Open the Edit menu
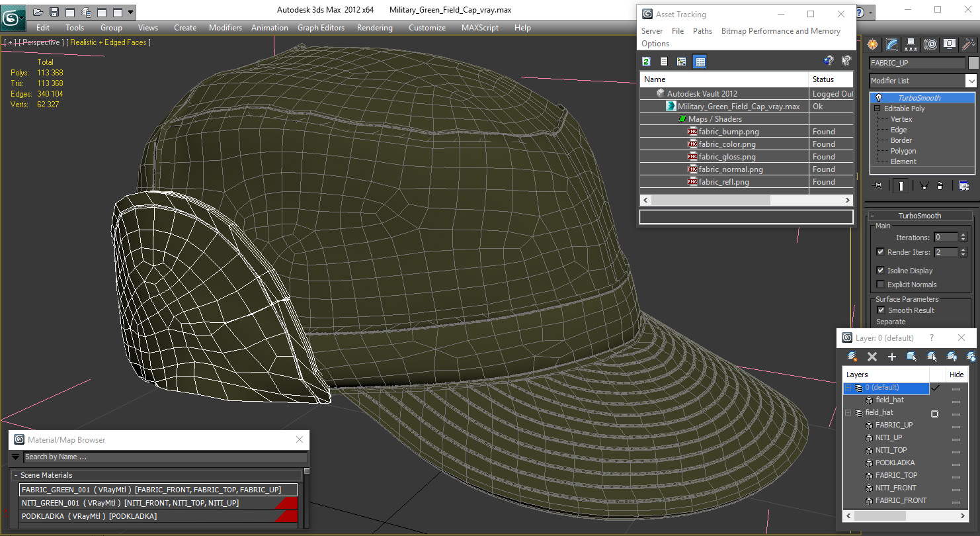 pyautogui.click(x=43, y=28)
